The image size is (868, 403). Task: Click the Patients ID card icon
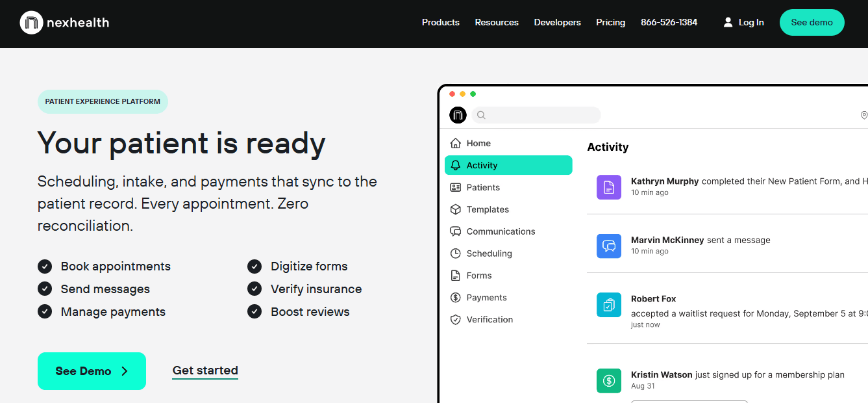(x=455, y=187)
